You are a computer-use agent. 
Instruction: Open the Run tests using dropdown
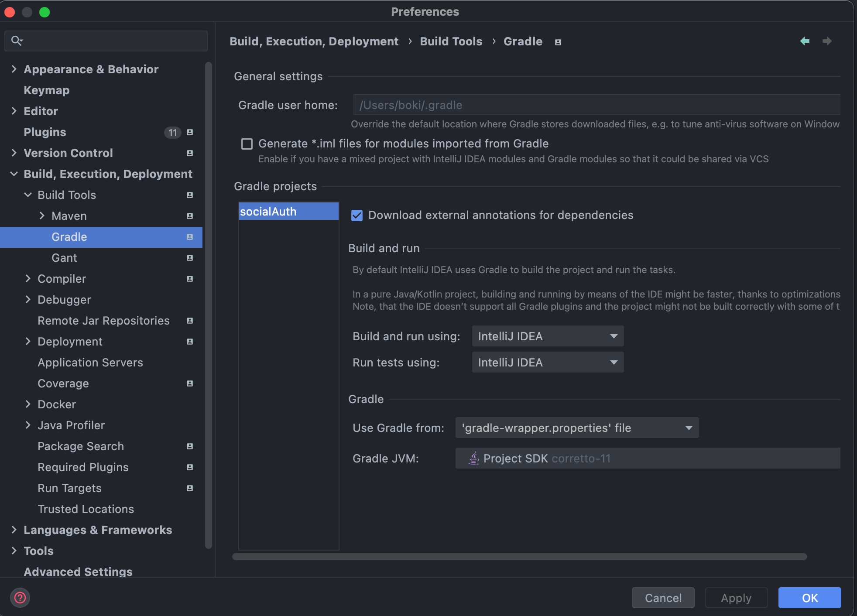click(548, 363)
